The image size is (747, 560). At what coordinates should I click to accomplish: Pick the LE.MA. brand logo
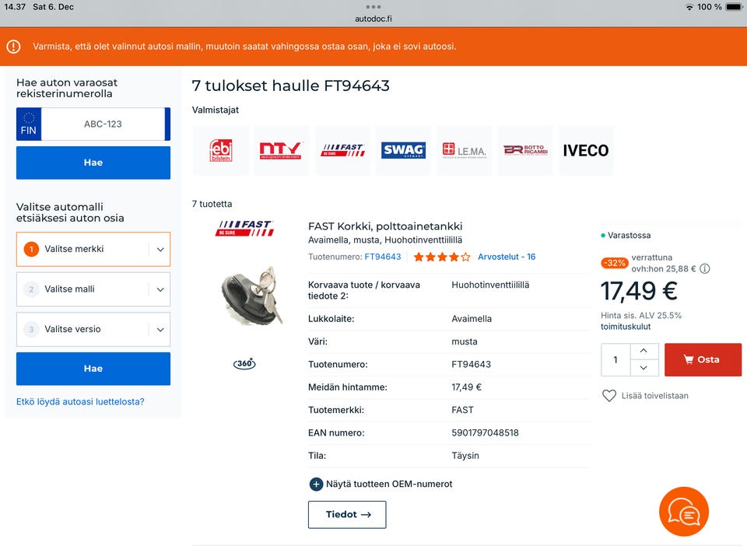(464, 150)
